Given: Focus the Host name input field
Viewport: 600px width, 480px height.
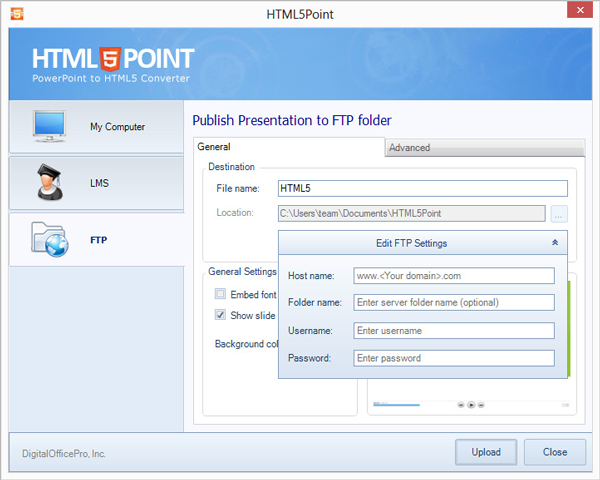Looking at the screenshot, I should pos(453,276).
